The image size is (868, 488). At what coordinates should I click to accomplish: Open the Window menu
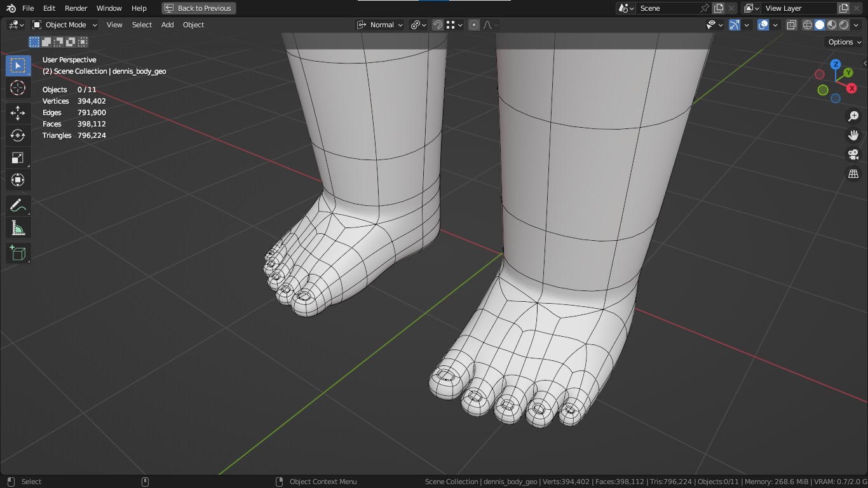109,8
